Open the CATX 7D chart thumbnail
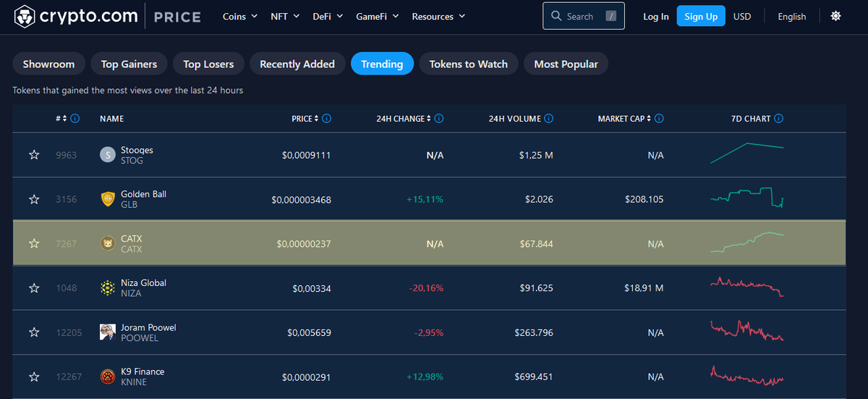868x399 pixels. [x=747, y=242]
